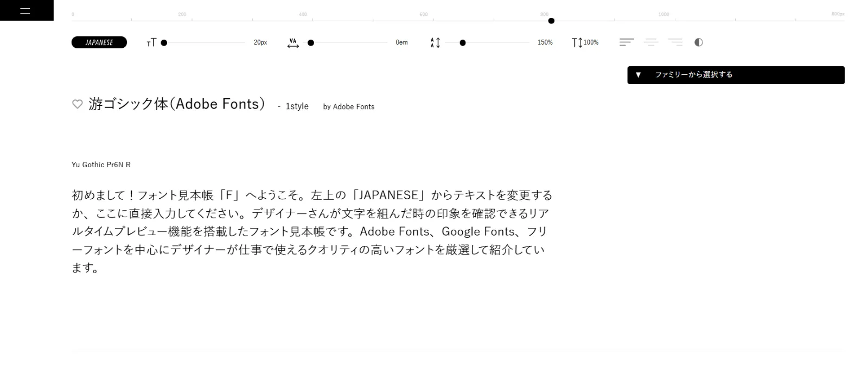The width and height of the screenshot is (868, 379).
Task: Click the triangle arrow on family selector
Action: click(x=639, y=75)
